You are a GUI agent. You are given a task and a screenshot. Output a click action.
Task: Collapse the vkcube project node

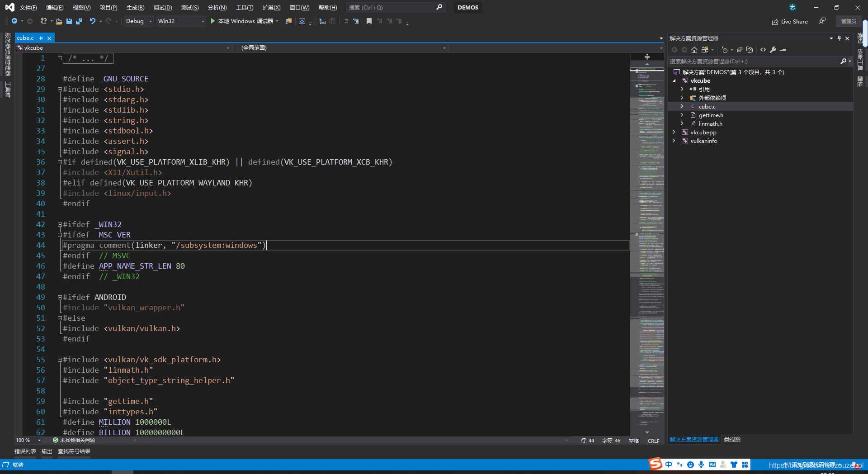coord(674,81)
